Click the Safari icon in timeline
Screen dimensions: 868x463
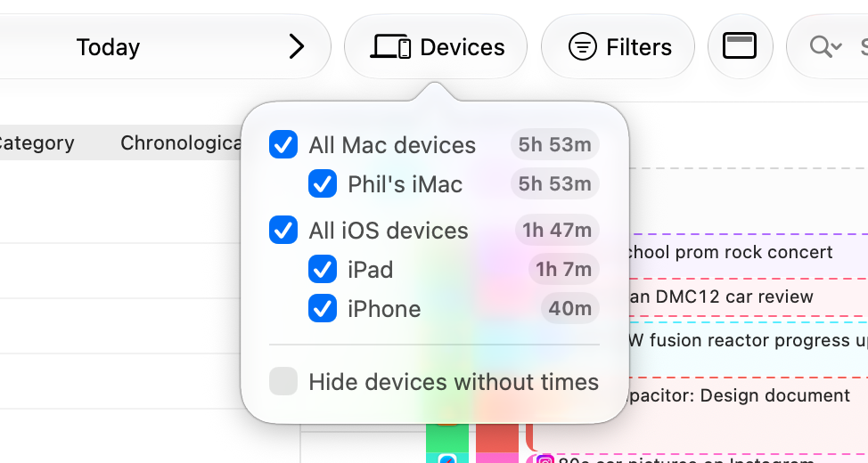(x=447, y=459)
